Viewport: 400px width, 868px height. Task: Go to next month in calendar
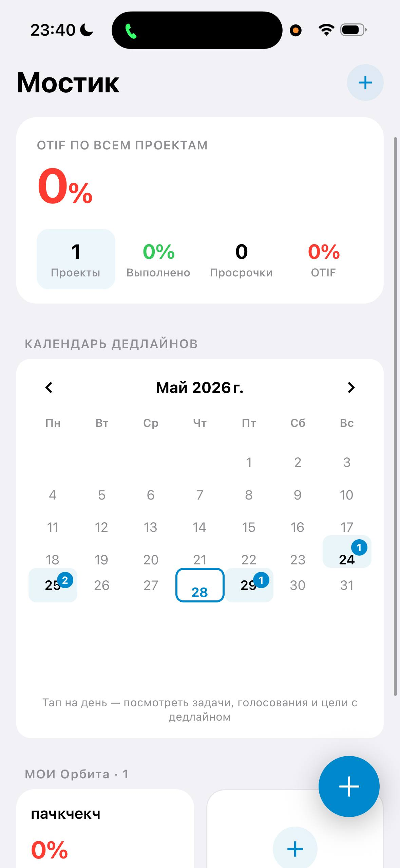pos(351,387)
